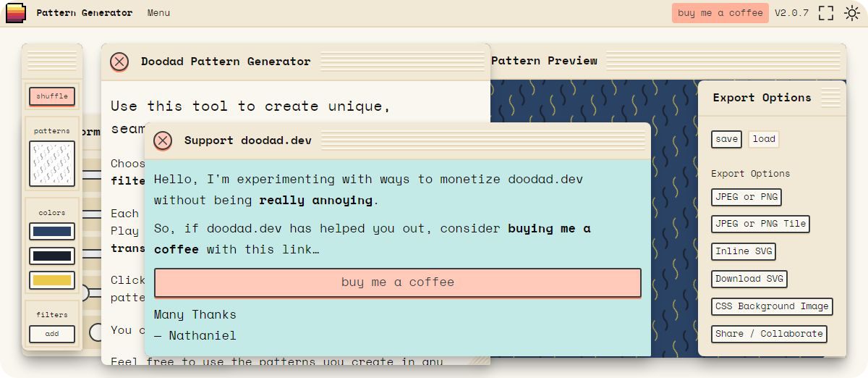Click the 'patterns' section label
The height and width of the screenshot is (378, 868).
(52, 131)
